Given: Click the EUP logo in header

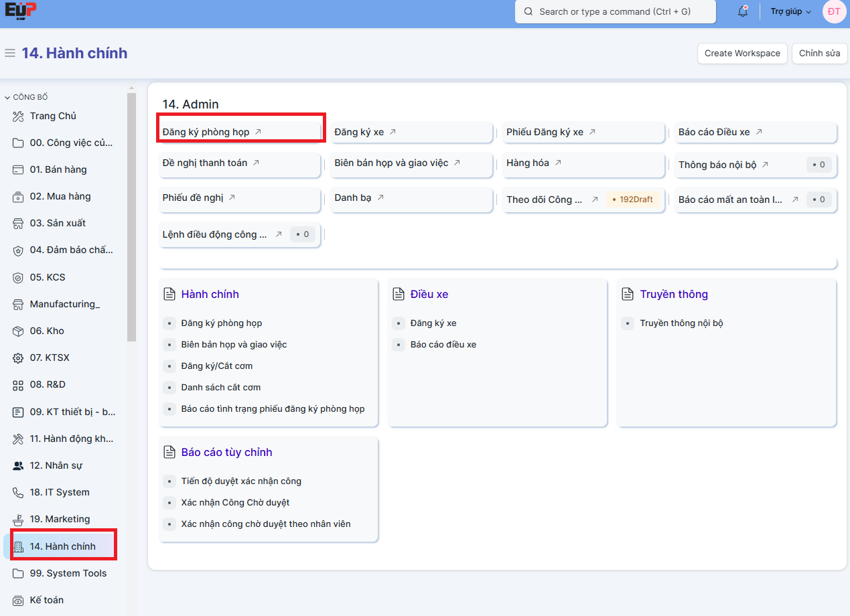Looking at the screenshot, I should click(x=21, y=11).
